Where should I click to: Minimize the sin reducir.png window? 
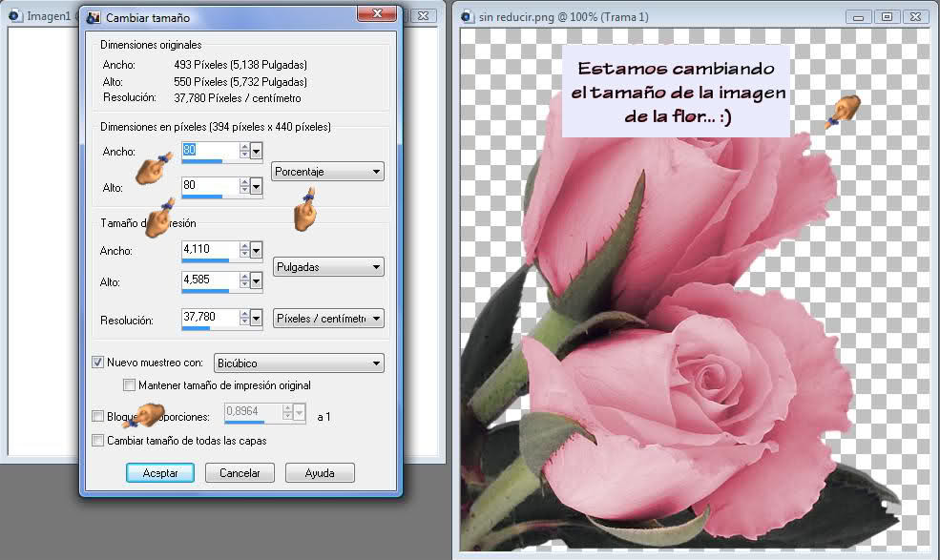858,17
